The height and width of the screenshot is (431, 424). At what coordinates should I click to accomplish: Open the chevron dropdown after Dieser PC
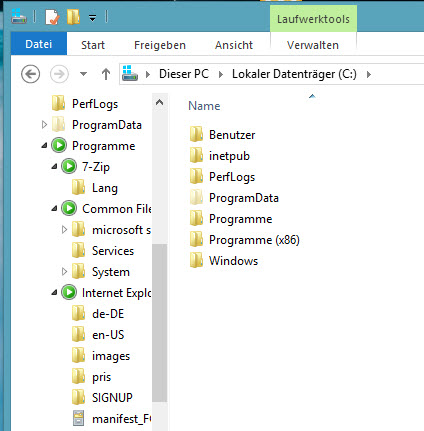pos(221,74)
